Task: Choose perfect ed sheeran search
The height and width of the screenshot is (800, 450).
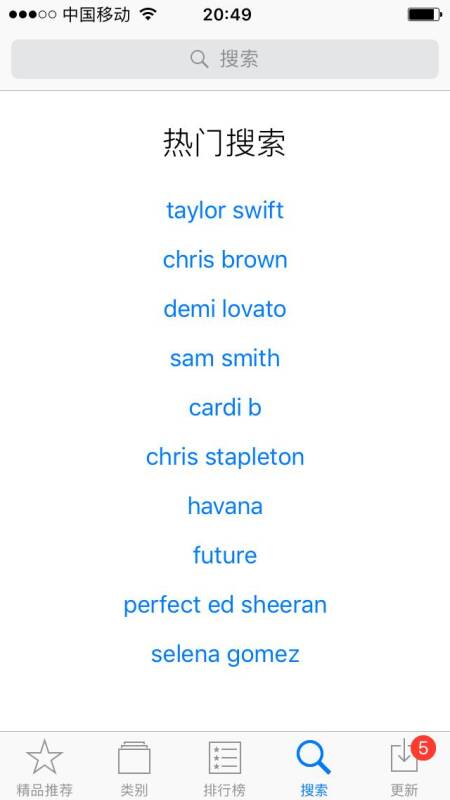Action: pos(224,605)
